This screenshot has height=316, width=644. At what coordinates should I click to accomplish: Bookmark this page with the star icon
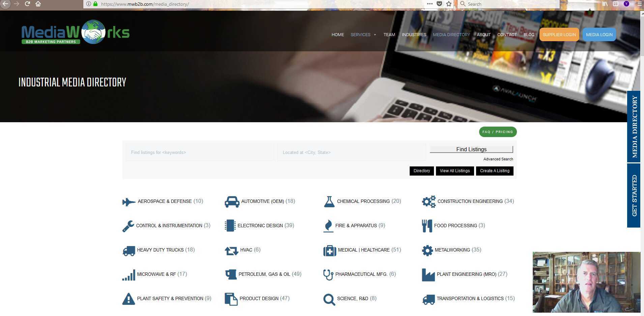[449, 4]
